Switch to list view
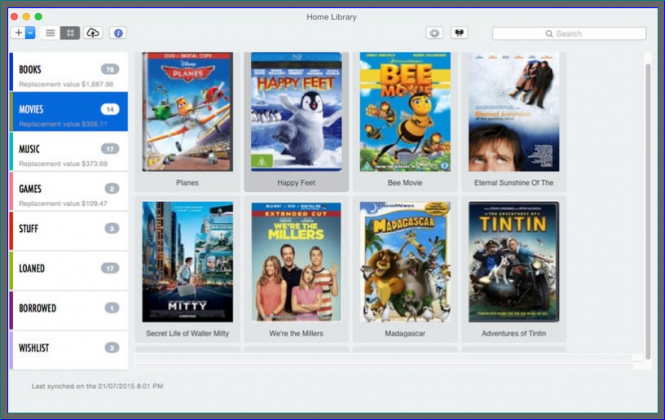Viewport: 665px width, 420px height. tap(50, 33)
